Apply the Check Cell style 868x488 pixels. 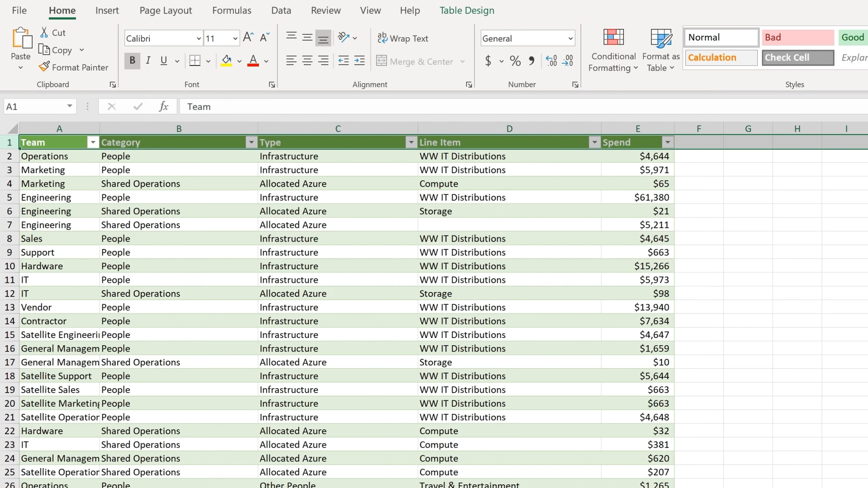pyautogui.click(x=797, y=57)
